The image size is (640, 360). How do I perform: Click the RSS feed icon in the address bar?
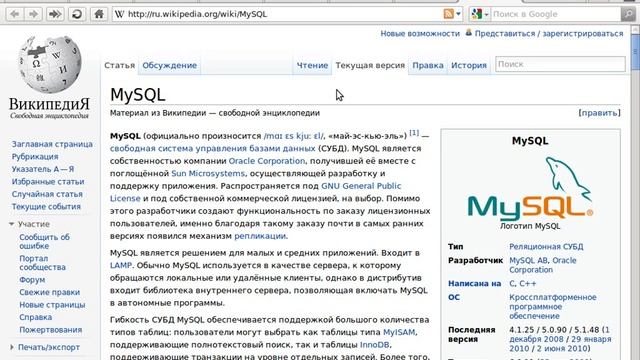point(449,14)
